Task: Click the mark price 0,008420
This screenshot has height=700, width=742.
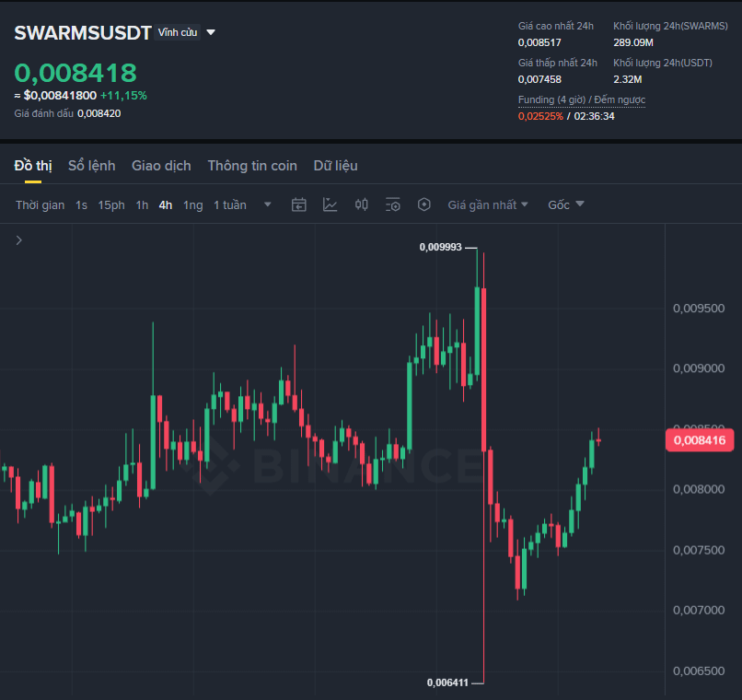Action: coord(99,113)
